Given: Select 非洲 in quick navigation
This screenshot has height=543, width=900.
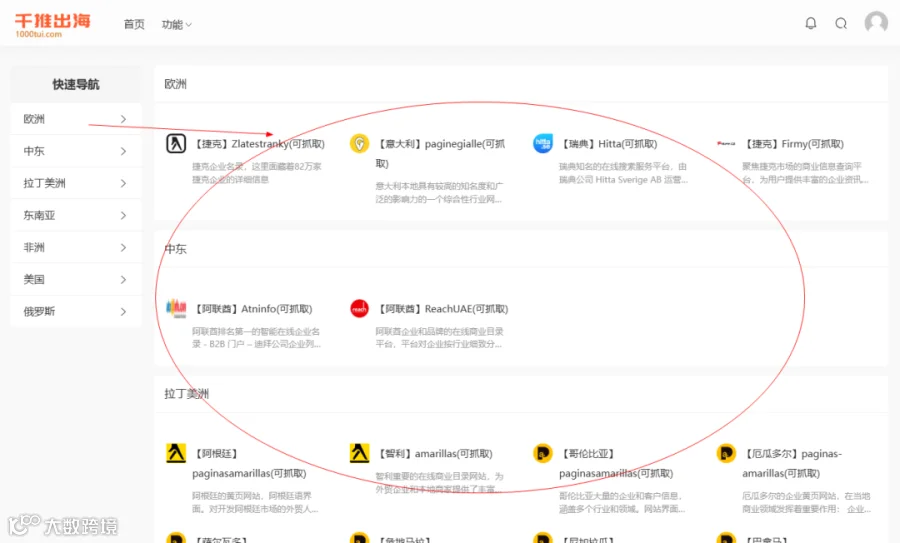Looking at the screenshot, I should click(x=76, y=247).
